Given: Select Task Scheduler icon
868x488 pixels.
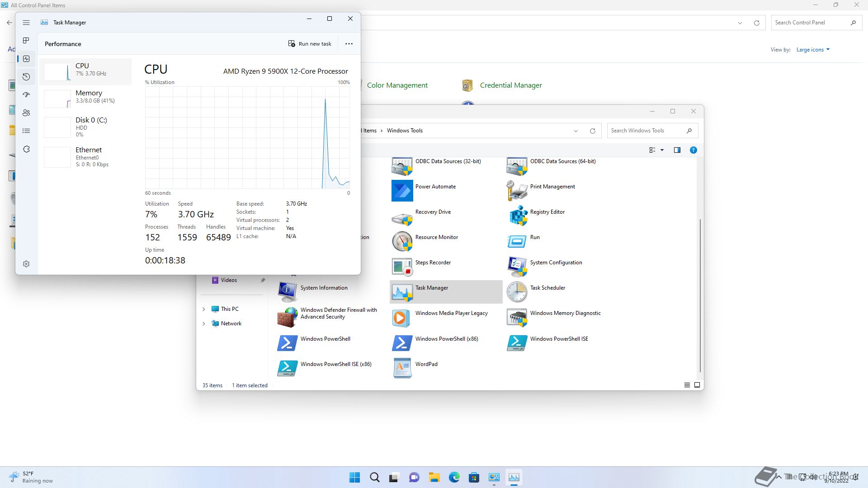Looking at the screenshot, I should (x=517, y=292).
